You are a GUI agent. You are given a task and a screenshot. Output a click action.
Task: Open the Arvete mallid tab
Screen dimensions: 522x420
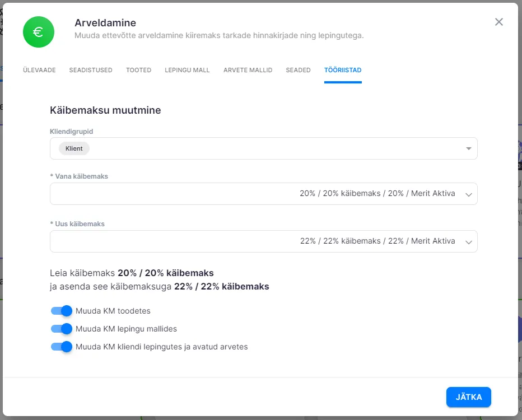click(x=248, y=70)
